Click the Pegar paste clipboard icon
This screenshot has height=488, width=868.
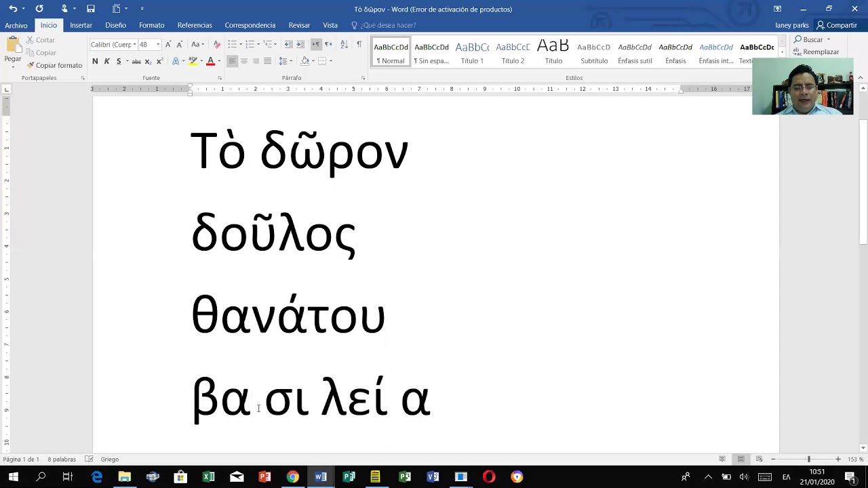coord(13,45)
